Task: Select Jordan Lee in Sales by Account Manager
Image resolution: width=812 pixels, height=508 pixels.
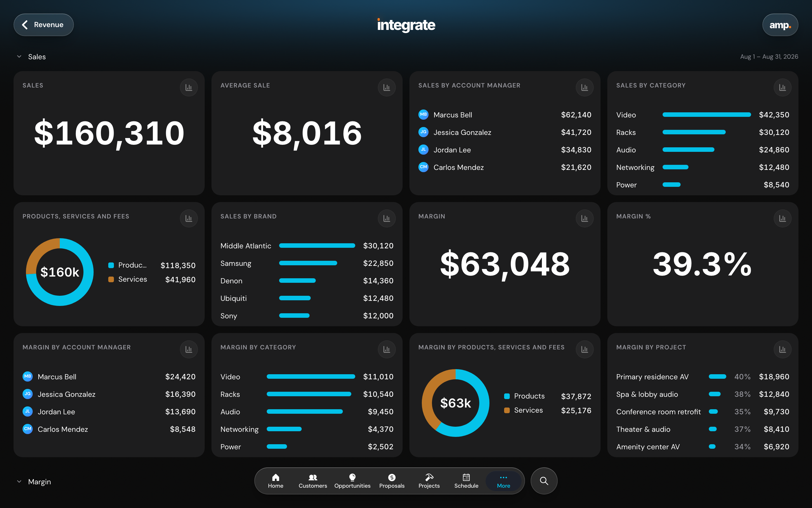Action: point(505,150)
